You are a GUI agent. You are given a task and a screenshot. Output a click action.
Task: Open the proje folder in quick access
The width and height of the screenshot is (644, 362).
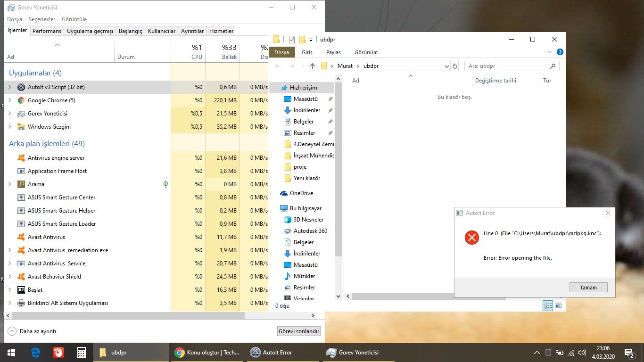click(x=296, y=167)
